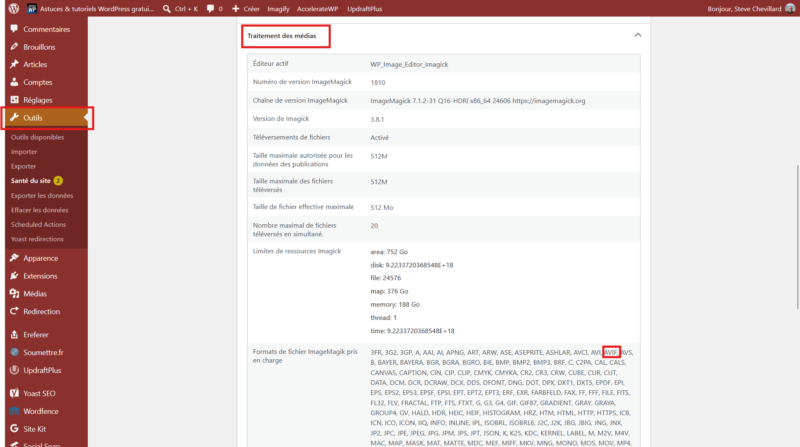Click the Site Kit Google icon

tap(14, 429)
